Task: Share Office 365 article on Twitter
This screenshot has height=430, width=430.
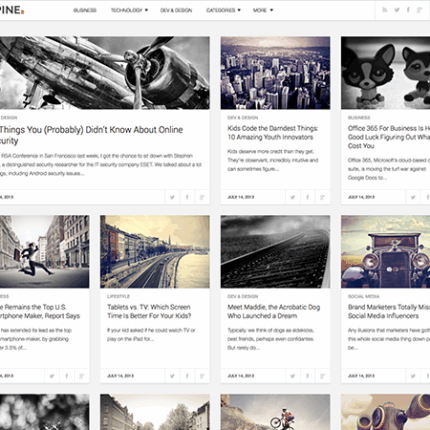Action: click(x=413, y=197)
